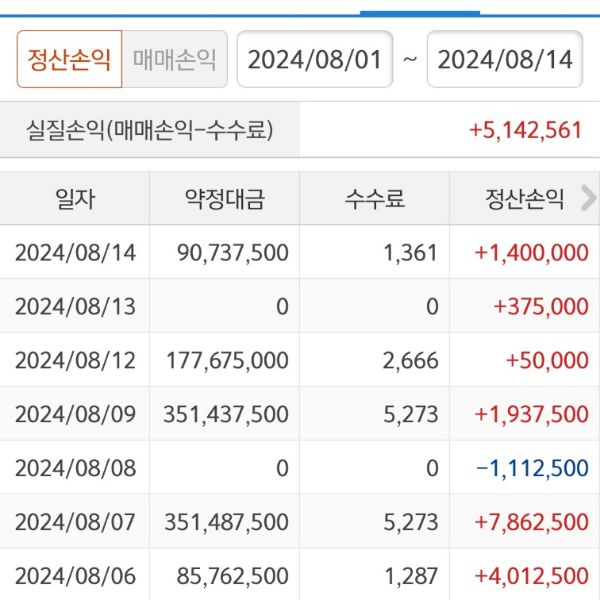Image resolution: width=600 pixels, height=600 pixels.
Task: Select the 정산손익 toggle button
Action: [x=69, y=59]
